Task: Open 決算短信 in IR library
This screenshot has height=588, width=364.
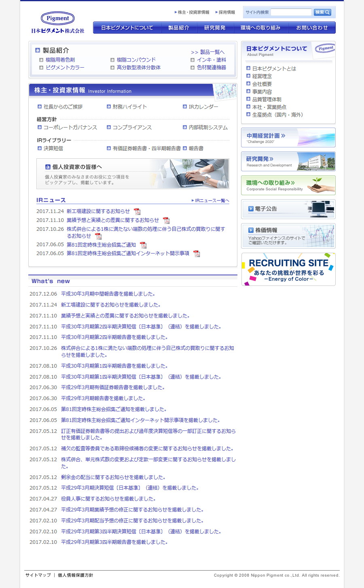Action: point(53,149)
